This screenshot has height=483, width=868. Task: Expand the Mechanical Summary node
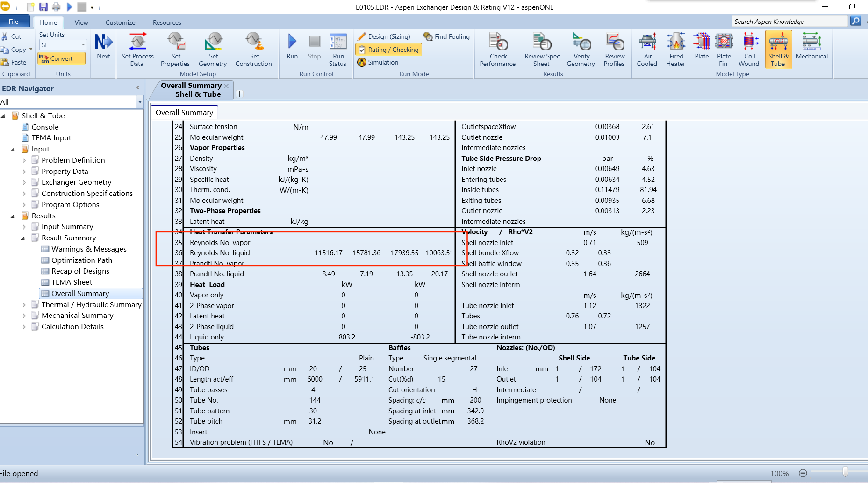24,316
